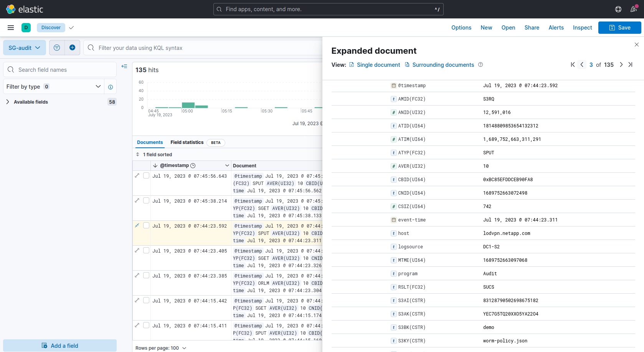Click the 05:00 histogram bar
644x352 pixels.
tap(188, 105)
